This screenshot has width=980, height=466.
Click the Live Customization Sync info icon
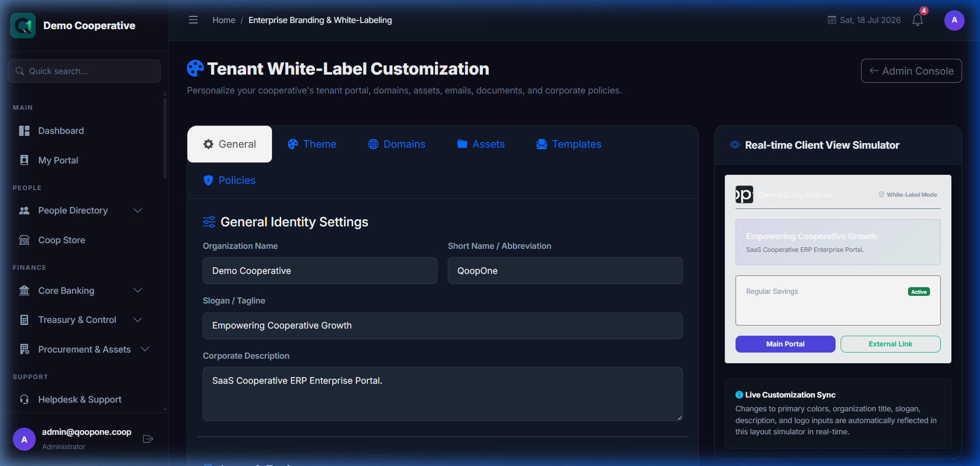[x=739, y=395]
